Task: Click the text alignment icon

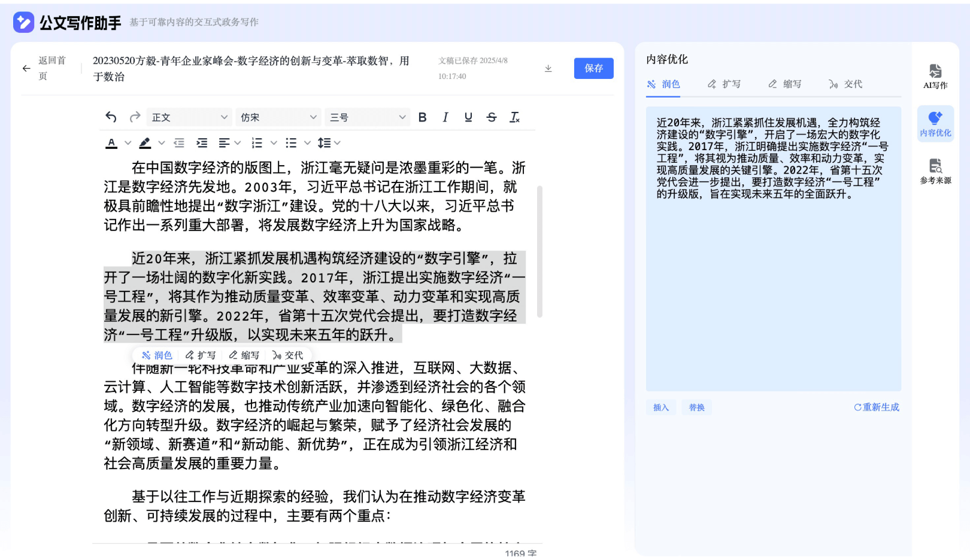Action: [224, 143]
